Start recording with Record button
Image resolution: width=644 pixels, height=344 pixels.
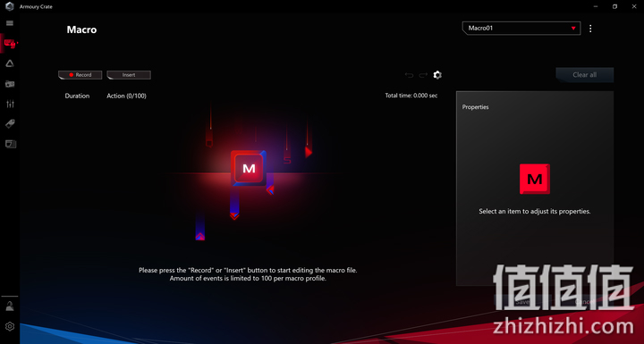click(x=80, y=75)
